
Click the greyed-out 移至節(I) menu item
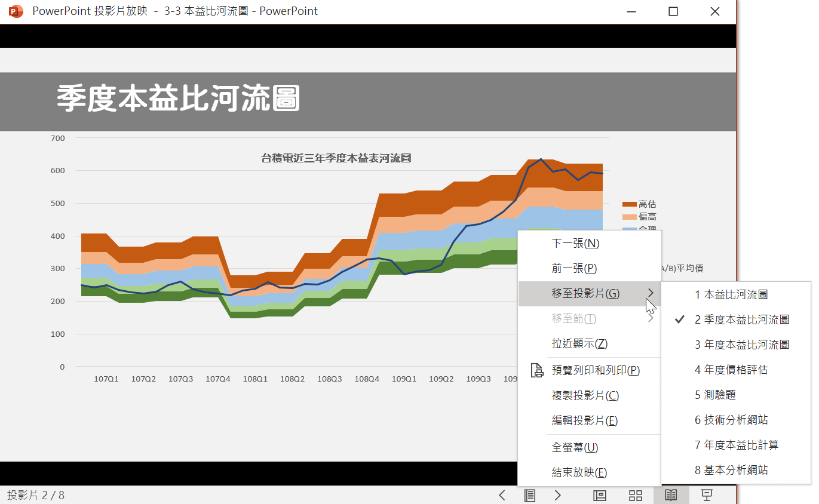point(590,319)
